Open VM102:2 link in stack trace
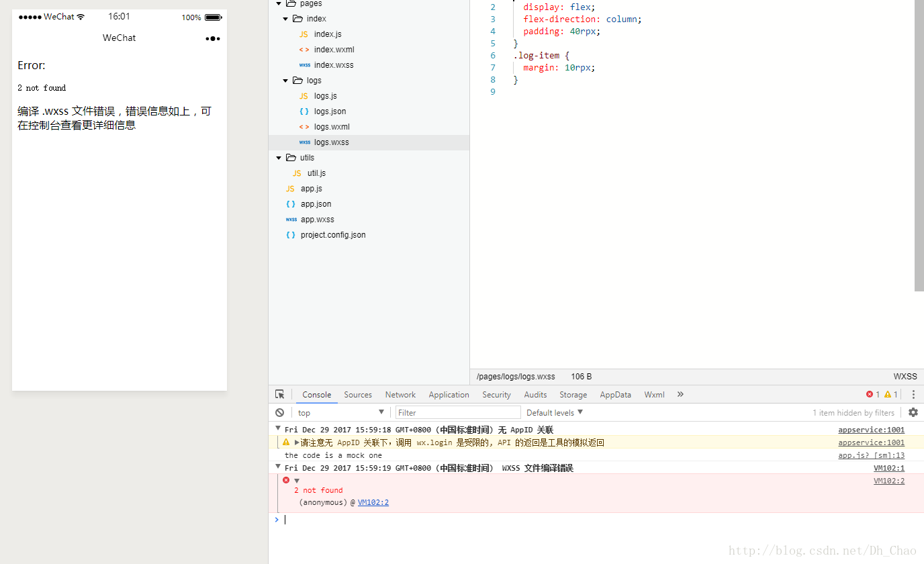Viewport: 924px width, 564px height. (373, 502)
